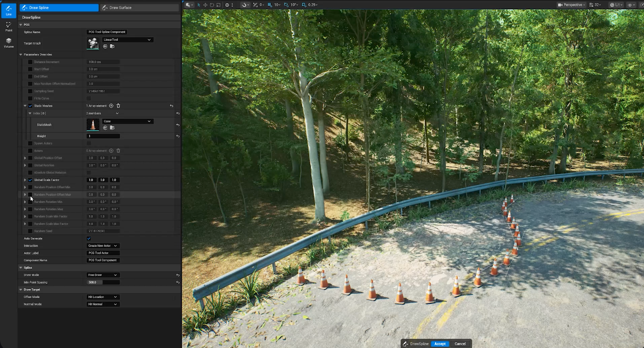Select the Line tool in sidebar
The image size is (644, 348).
point(9,10)
